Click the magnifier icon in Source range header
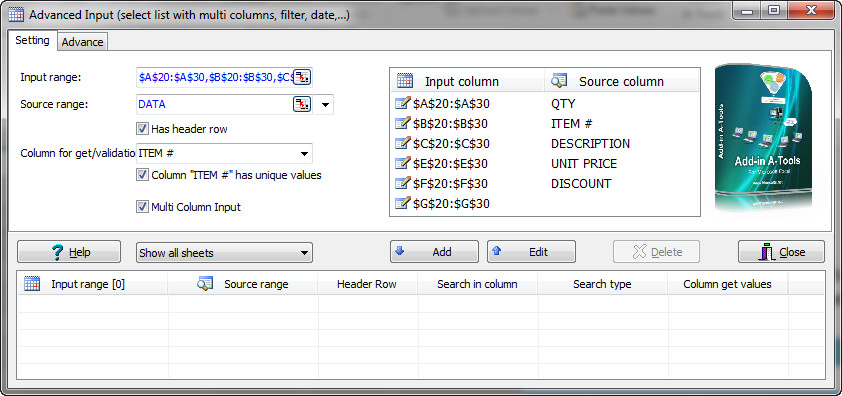Image resolution: width=842 pixels, height=396 pixels. [205, 284]
